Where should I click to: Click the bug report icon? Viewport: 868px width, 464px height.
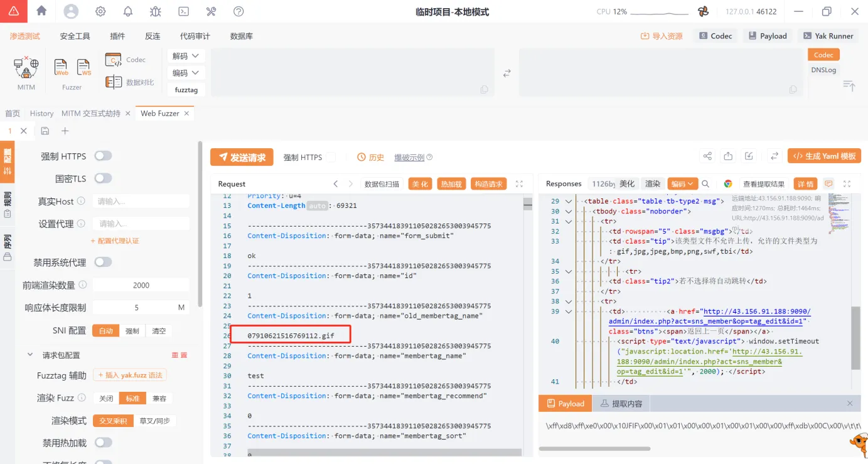click(156, 11)
